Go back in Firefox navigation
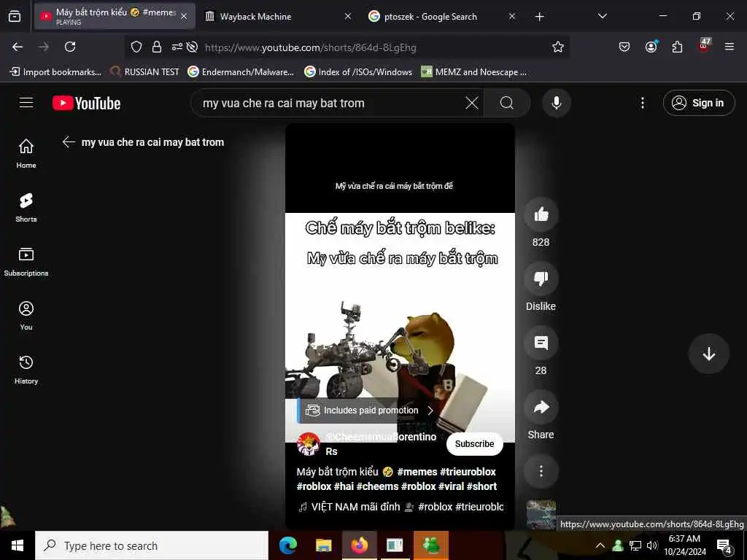This screenshot has height=560, width=747. click(18, 47)
